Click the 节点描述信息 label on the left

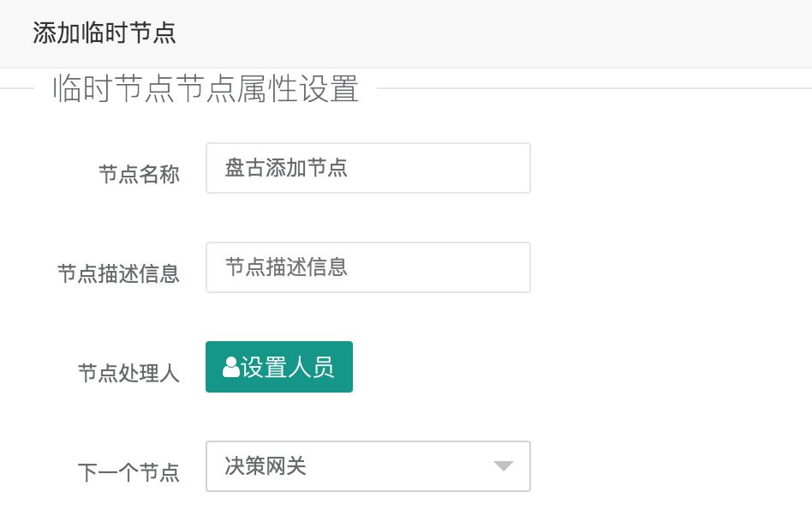point(118,273)
